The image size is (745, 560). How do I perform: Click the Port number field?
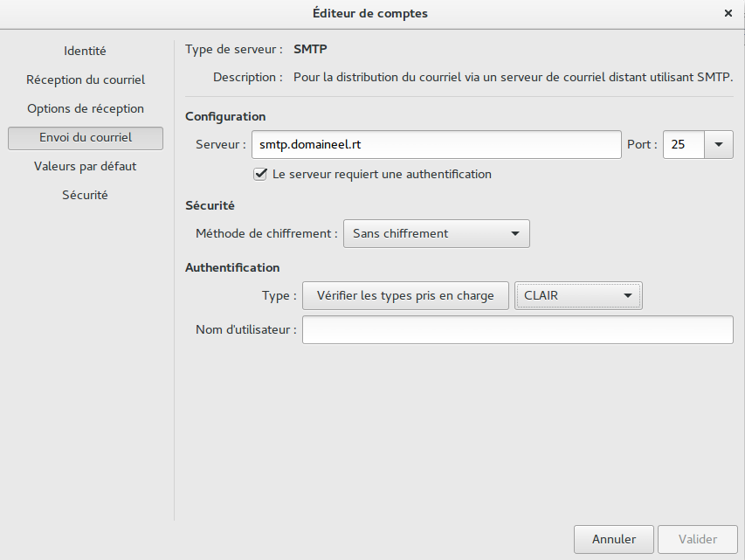[684, 144]
